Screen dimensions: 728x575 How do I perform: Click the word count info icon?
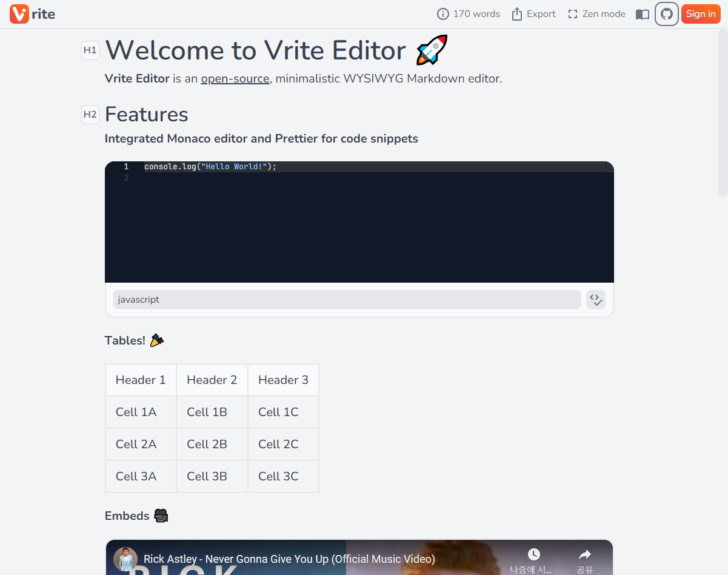point(443,14)
